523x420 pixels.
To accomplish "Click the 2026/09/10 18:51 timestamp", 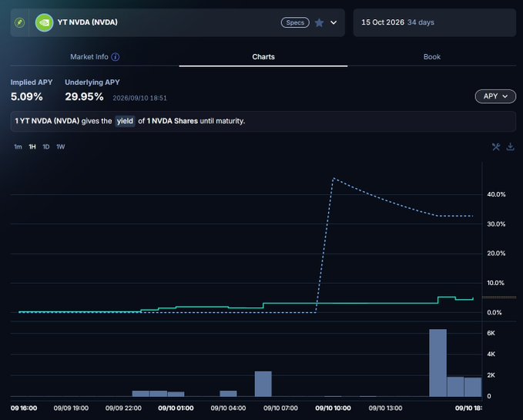I will click(139, 98).
